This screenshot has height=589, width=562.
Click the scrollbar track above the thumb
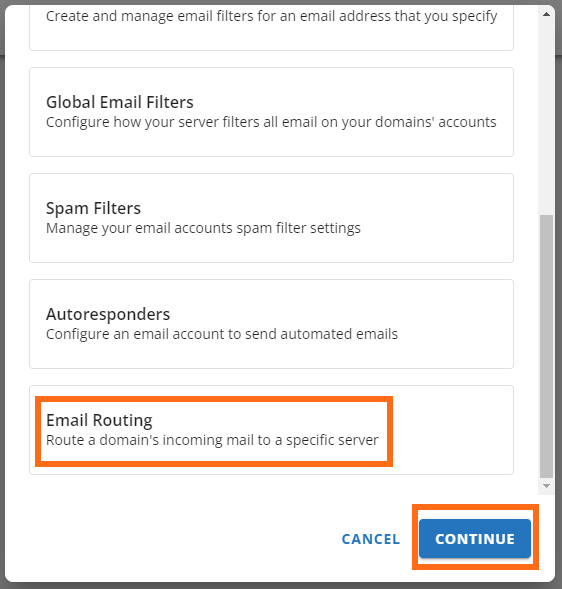pyautogui.click(x=547, y=118)
